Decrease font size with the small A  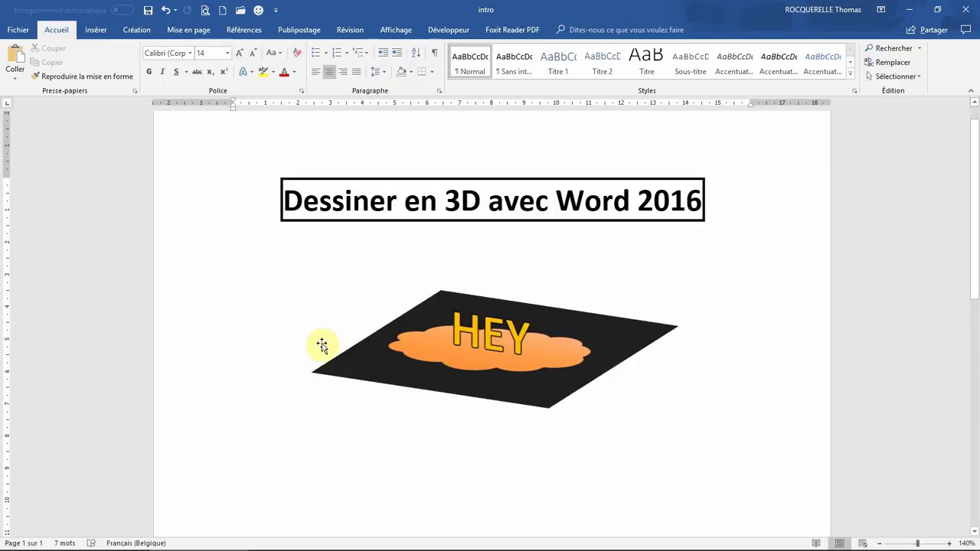[253, 53]
